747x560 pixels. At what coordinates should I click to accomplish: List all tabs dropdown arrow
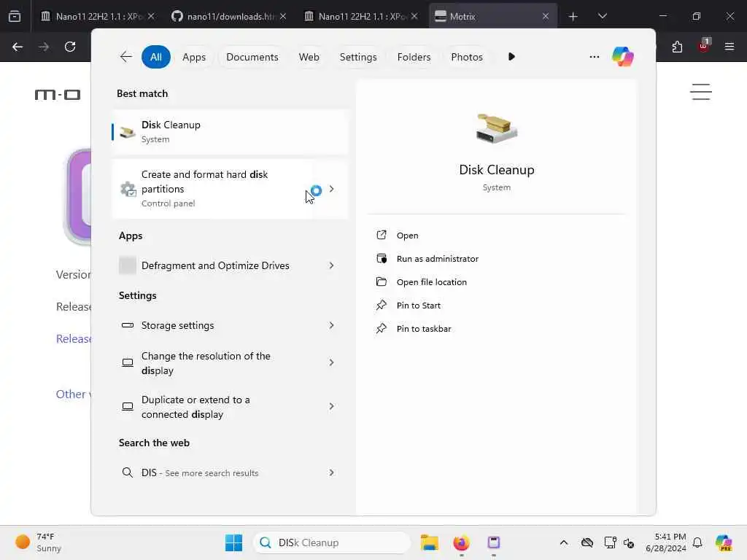pyautogui.click(x=602, y=16)
